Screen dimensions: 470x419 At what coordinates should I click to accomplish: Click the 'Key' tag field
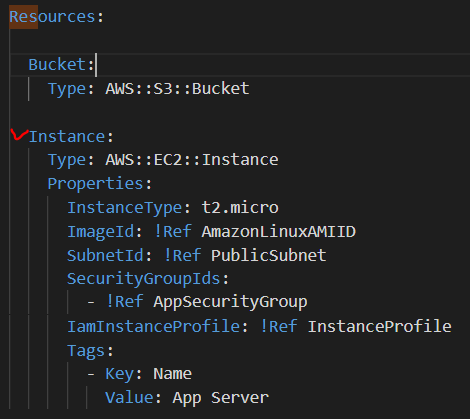coord(120,374)
